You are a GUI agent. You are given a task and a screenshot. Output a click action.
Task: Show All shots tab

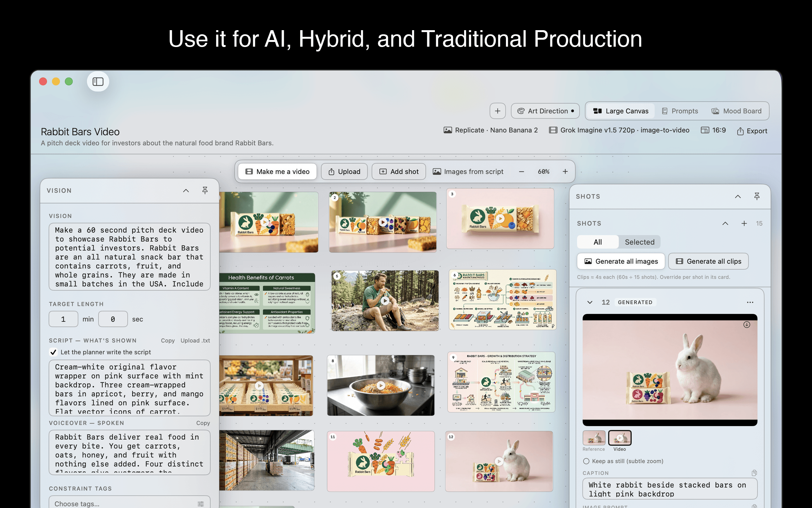[598, 242]
